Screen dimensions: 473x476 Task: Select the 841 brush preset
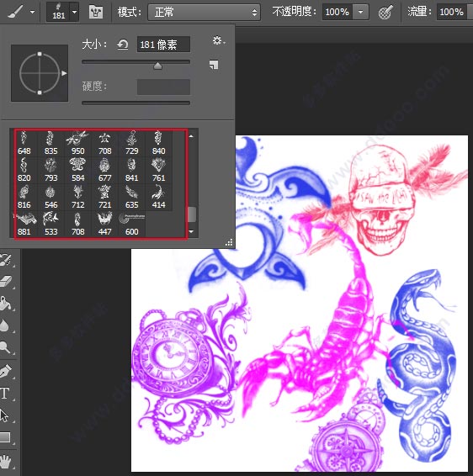pos(131,170)
